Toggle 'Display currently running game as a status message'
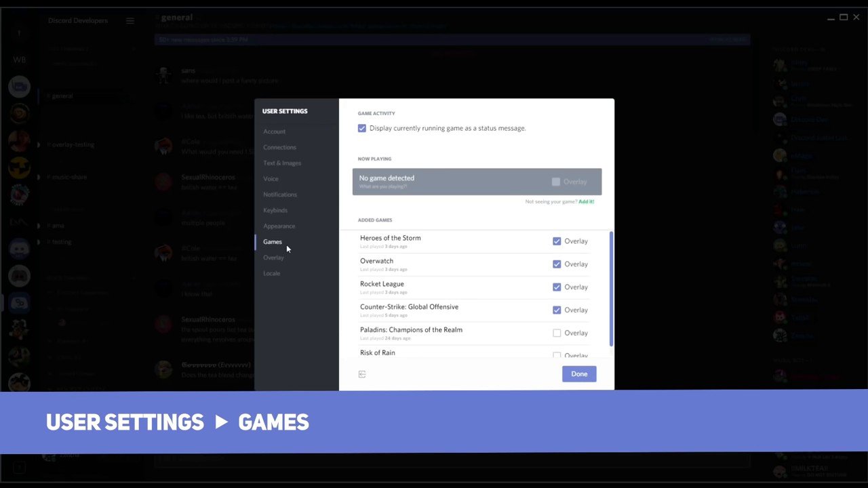This screenshot has width=868, height=488. (x=362, y=128)
